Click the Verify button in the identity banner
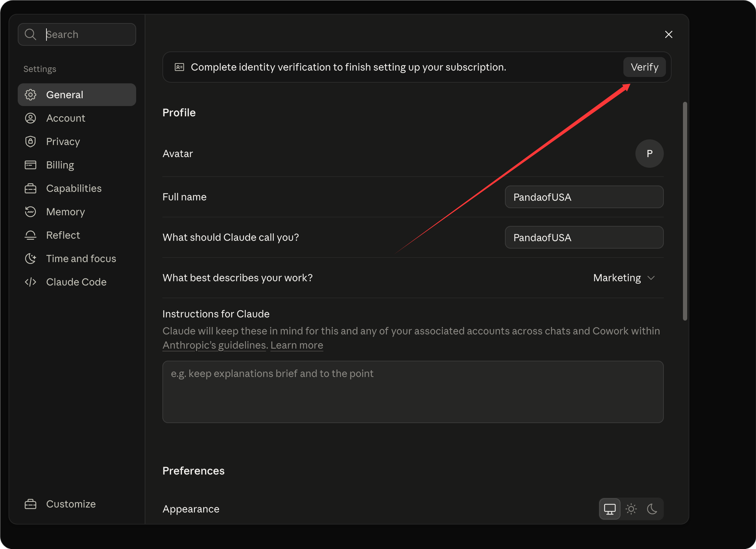 point(644,67)
